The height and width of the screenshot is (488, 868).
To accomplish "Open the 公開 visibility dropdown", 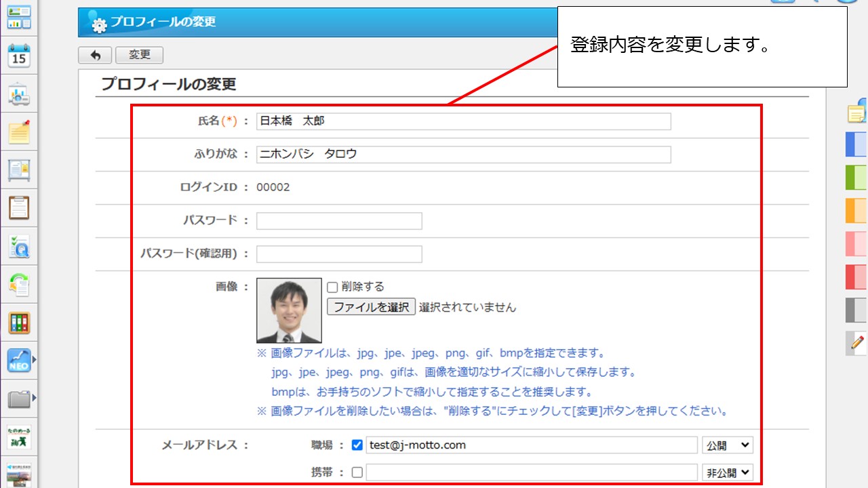I will coord(728,445).
